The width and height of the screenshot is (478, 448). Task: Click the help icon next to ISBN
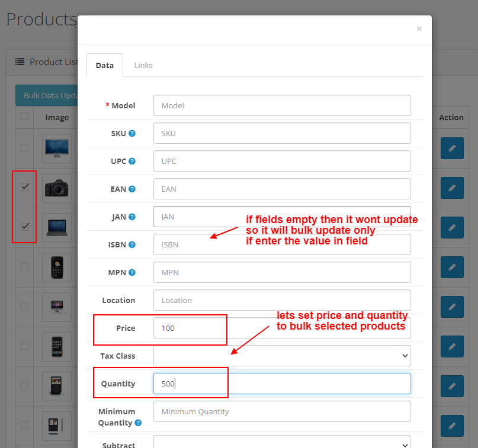(132, 245)
